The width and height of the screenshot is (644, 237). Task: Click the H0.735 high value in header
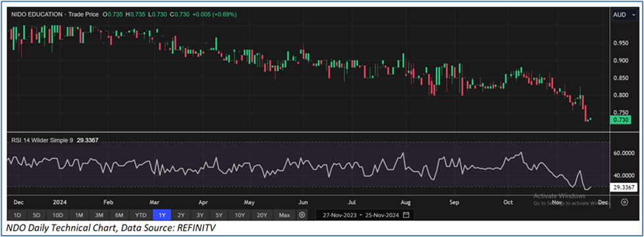coord(135,14)
